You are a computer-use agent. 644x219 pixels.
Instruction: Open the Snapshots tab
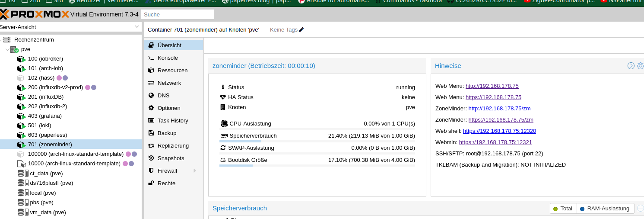pyautogui.click(x=174, y=158)
